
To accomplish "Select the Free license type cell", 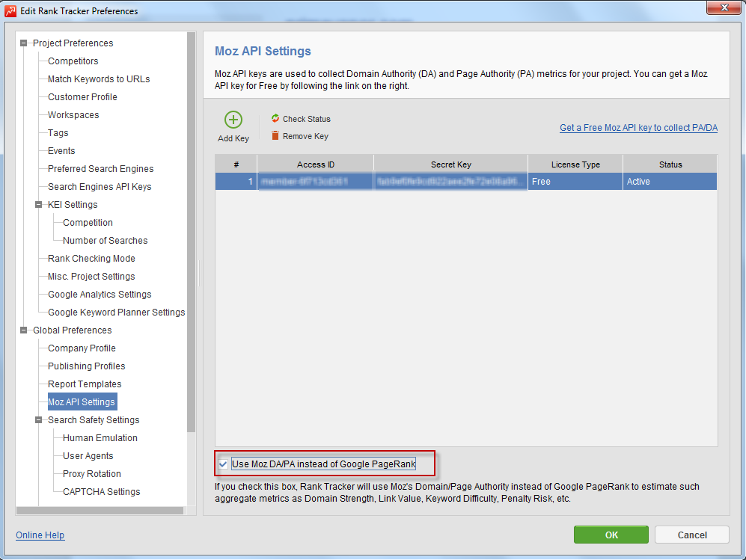I will coord(575,182).
